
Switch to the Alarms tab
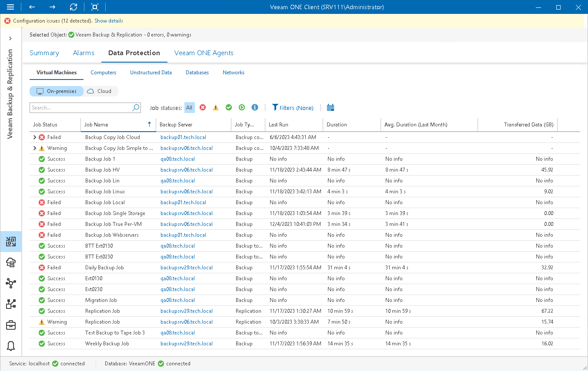click(x=84, y=53)
